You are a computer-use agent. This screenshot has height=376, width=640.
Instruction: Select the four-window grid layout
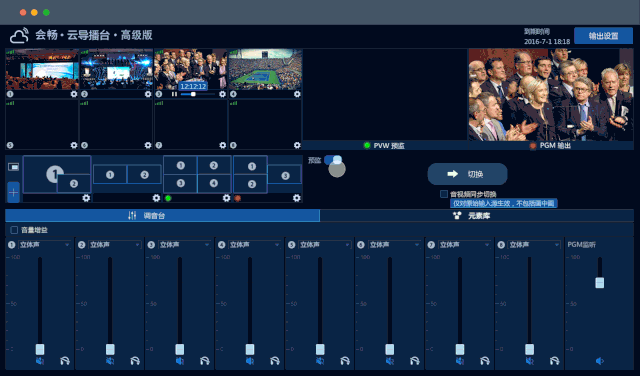point(198,174)
